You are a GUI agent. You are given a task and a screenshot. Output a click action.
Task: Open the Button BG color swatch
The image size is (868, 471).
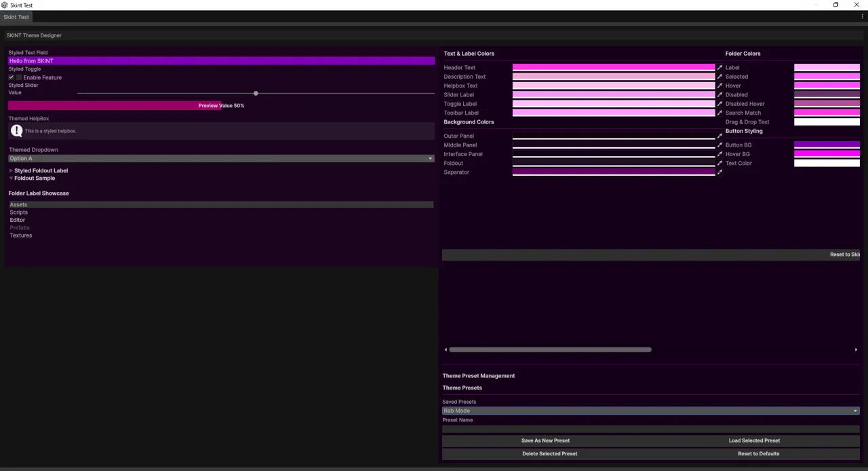(x=827, y=145)
